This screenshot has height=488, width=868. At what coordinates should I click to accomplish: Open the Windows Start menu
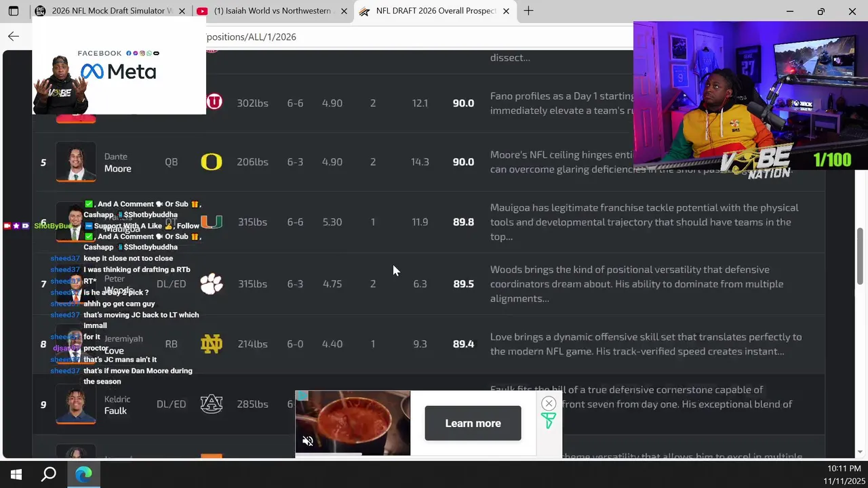(16, 474)
